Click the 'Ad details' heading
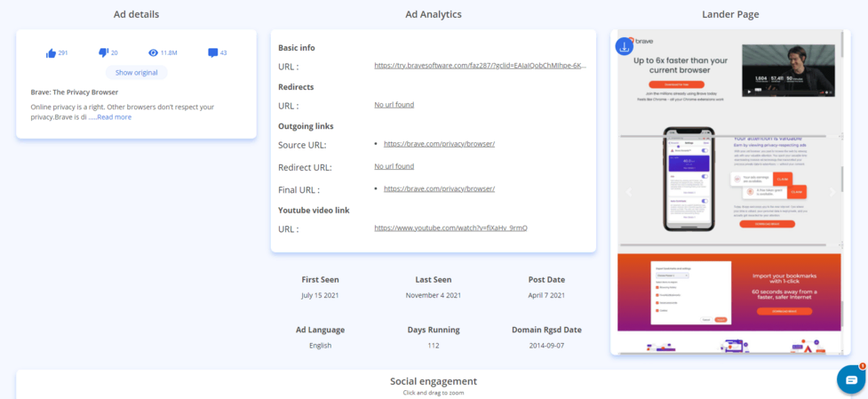 click(x=136, y=14)
